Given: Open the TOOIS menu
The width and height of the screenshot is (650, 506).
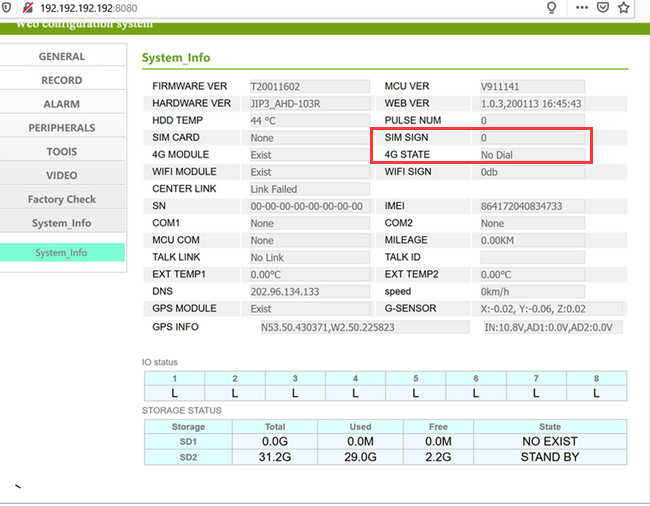Looking at the screenshot, I should click(x=62, y=151).
